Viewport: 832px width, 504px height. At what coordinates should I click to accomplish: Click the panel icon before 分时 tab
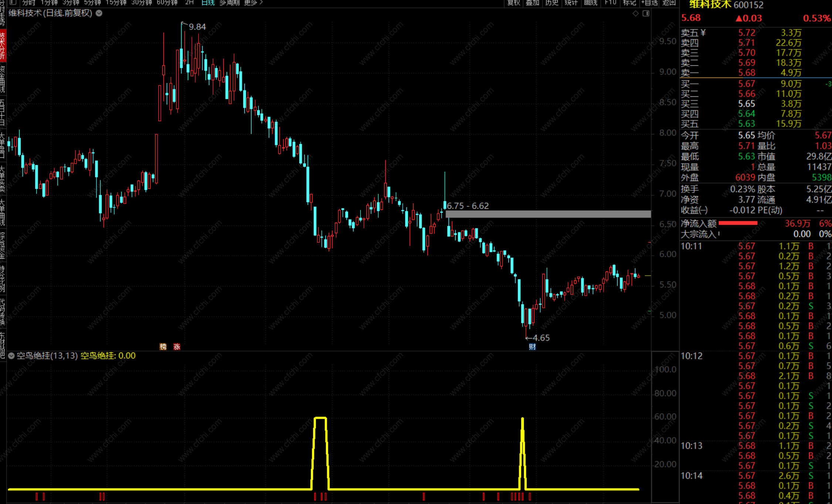tap(13, 2)
